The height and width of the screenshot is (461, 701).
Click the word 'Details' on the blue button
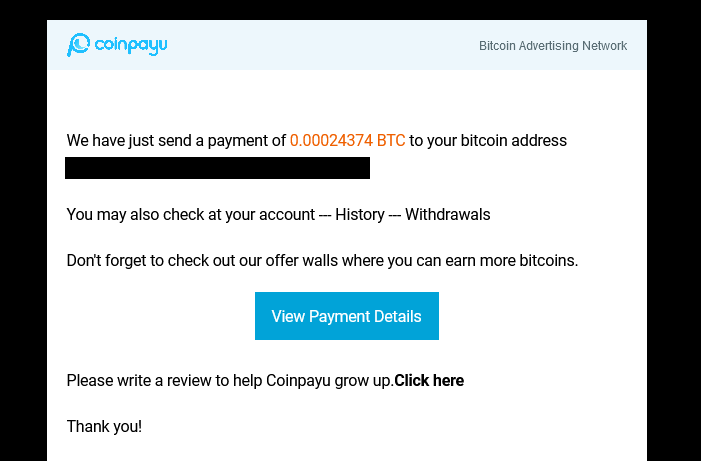397,316
